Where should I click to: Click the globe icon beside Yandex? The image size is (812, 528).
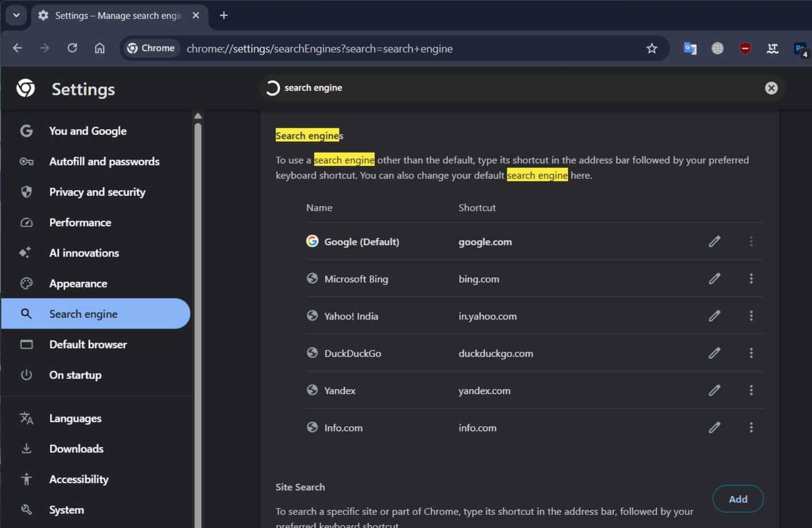312,390
